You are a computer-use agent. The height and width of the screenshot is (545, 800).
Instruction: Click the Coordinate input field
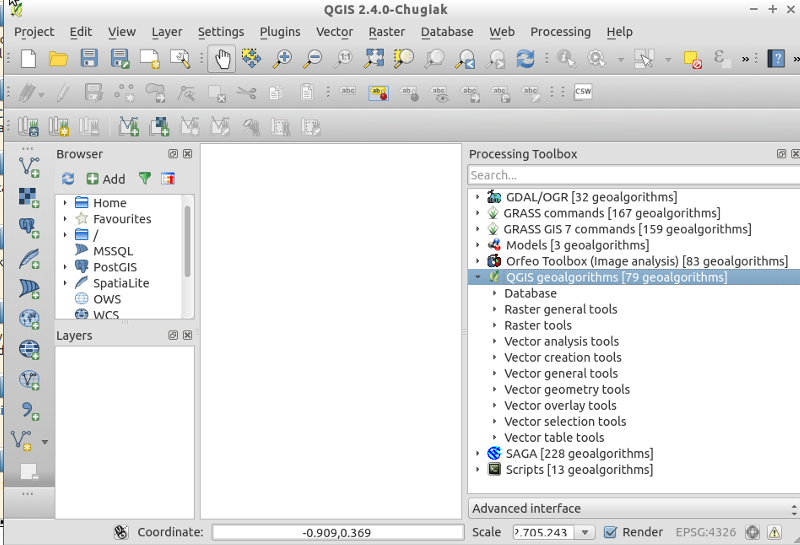tap(337, 532)
